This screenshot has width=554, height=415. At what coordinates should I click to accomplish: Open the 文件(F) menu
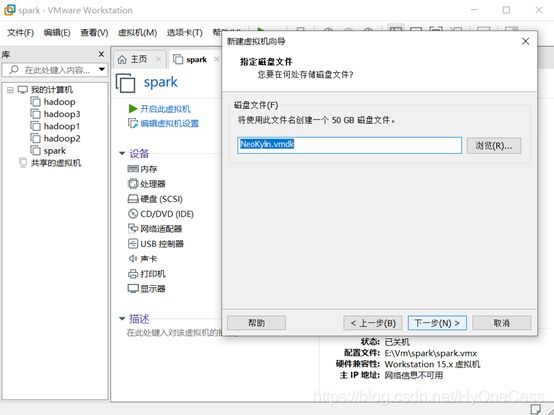[20, 32]
